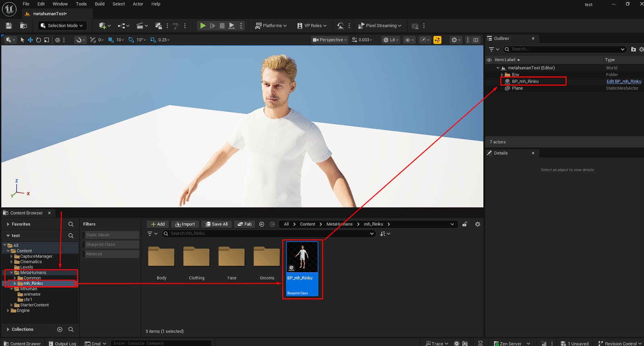
Task: Toggle scale snapping icon
Action: 153,40
